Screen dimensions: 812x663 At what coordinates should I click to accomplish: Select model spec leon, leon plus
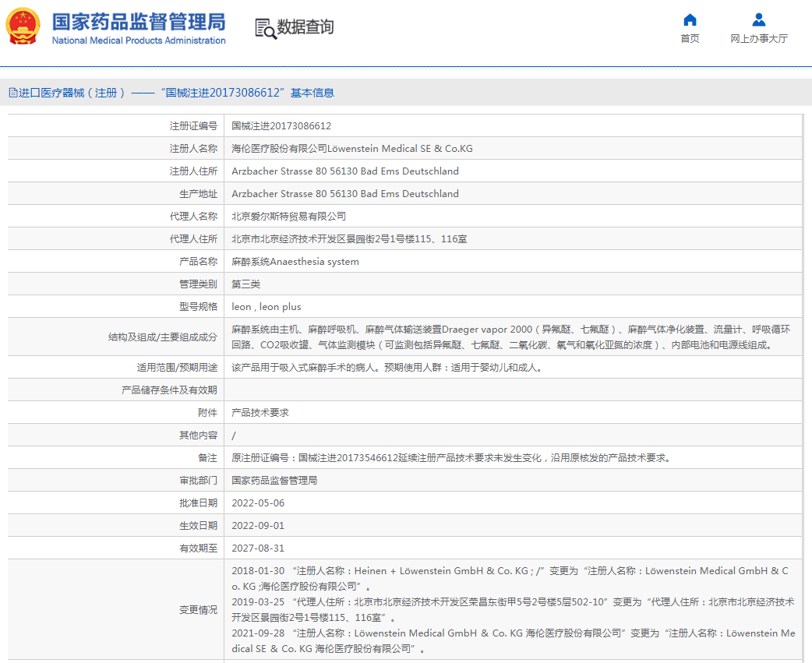[267, 307]
